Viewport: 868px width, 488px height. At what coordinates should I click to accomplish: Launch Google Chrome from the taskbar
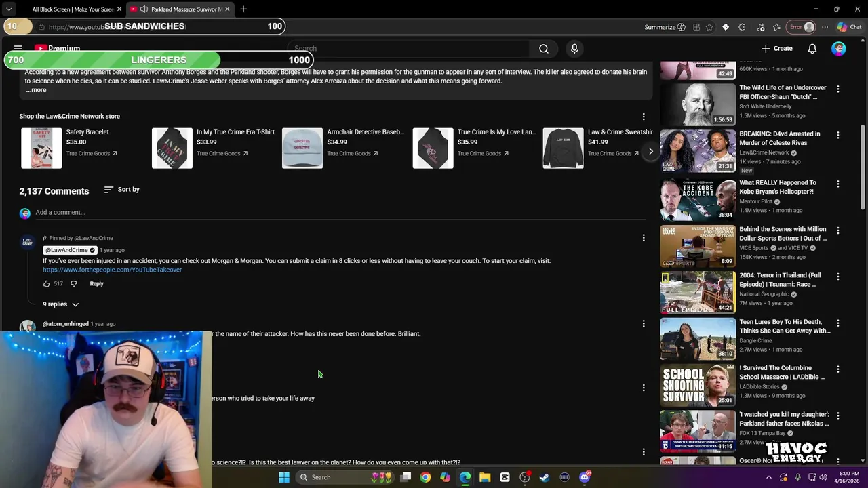coord(425,477)
